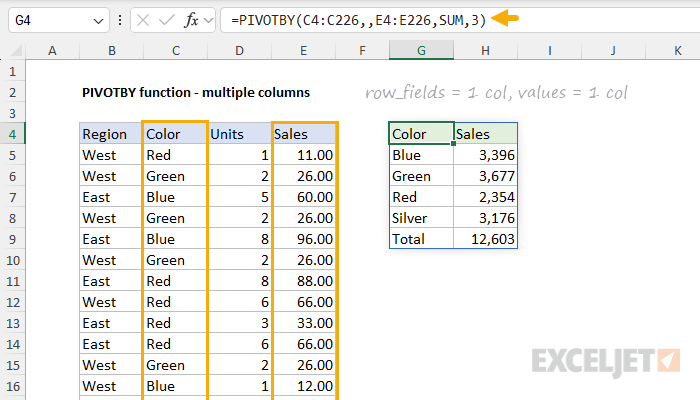
Task: Click the 'Blue' cell in row 16
Action: tap(175, 386)
